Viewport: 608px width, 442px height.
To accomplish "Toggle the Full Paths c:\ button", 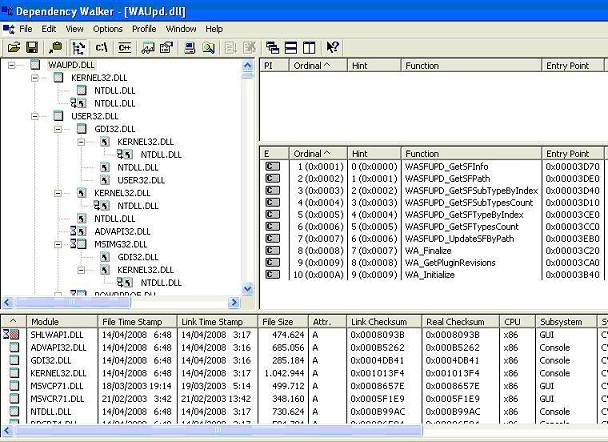I will coord(101,48).
